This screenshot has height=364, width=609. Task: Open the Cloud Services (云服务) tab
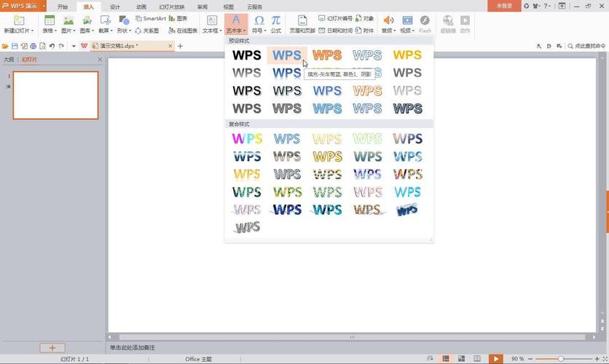(254, 7)
